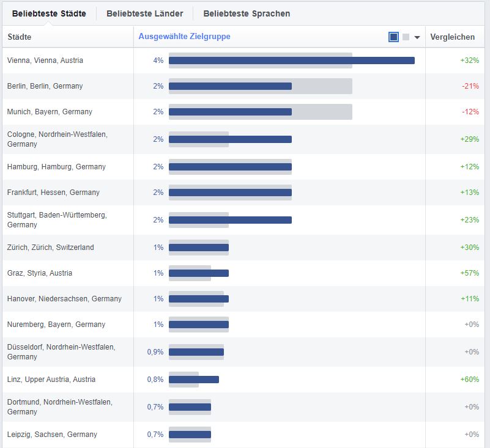Click the 1% value for Zürich
The width and height of the screenshot is (490, 448).
point(158,248)
